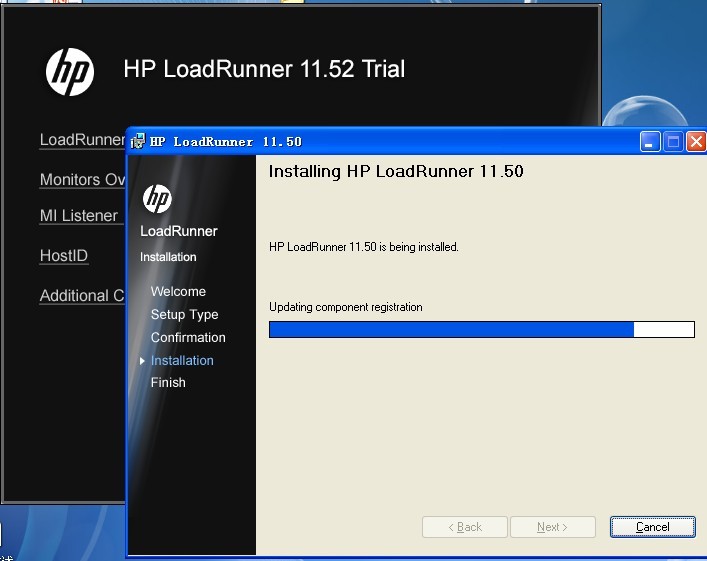Select the highlighted Installation step
The height and width of the screenshot is (561, 707).
(182, 360)
